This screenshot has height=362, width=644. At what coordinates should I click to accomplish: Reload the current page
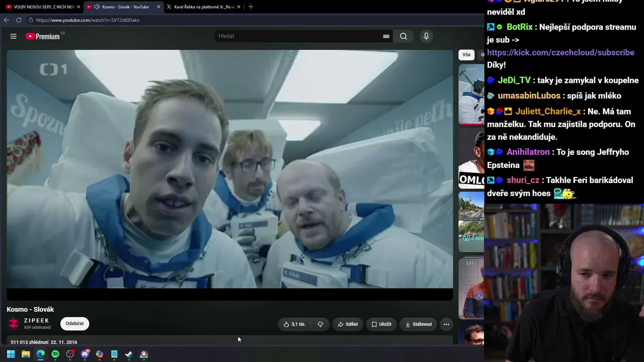19,20
